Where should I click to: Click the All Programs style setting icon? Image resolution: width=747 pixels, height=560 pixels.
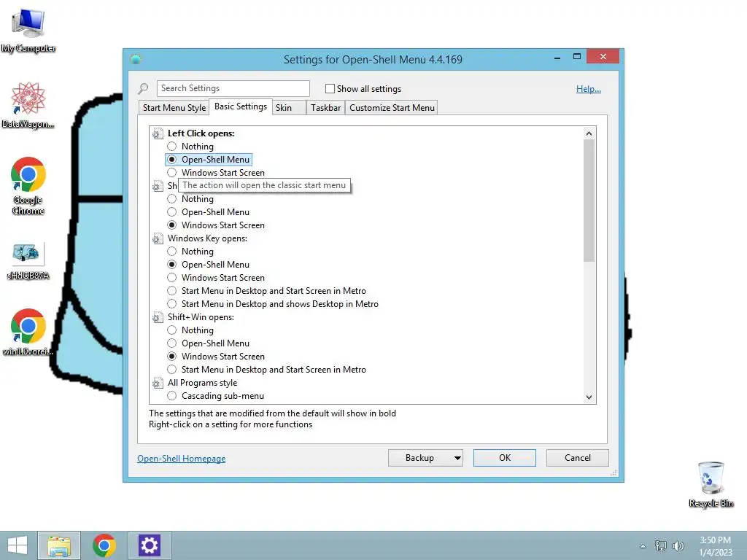point(158,383)
